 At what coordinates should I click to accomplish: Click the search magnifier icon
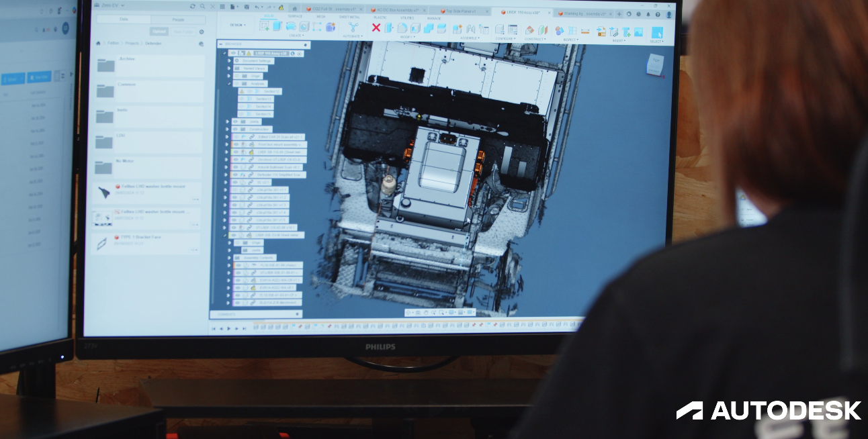[202, 7]
